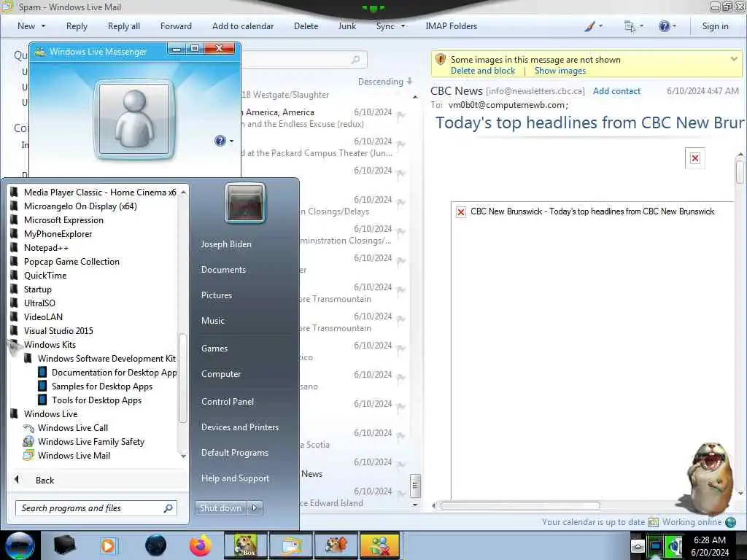Click the user account picture in Start menu
Image resolution: width=747 pixels, height=560 pixels.
[x=245, y=203]
